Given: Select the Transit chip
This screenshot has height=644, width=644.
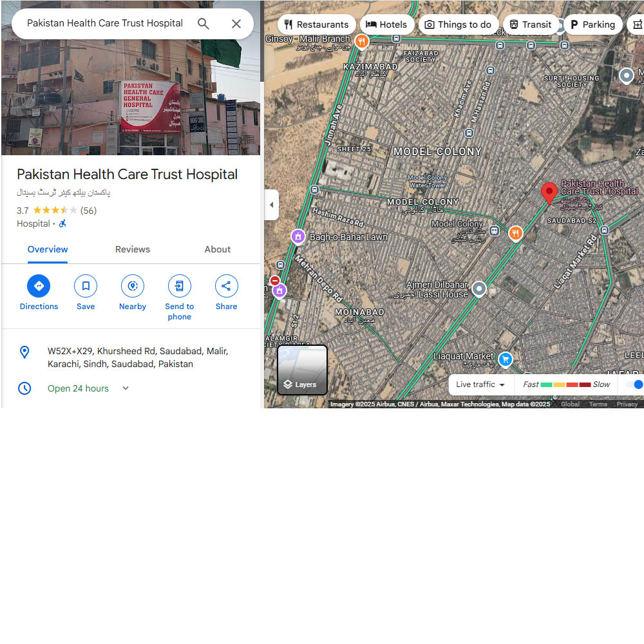Looking at the screenshot, I should pos(531,24).
